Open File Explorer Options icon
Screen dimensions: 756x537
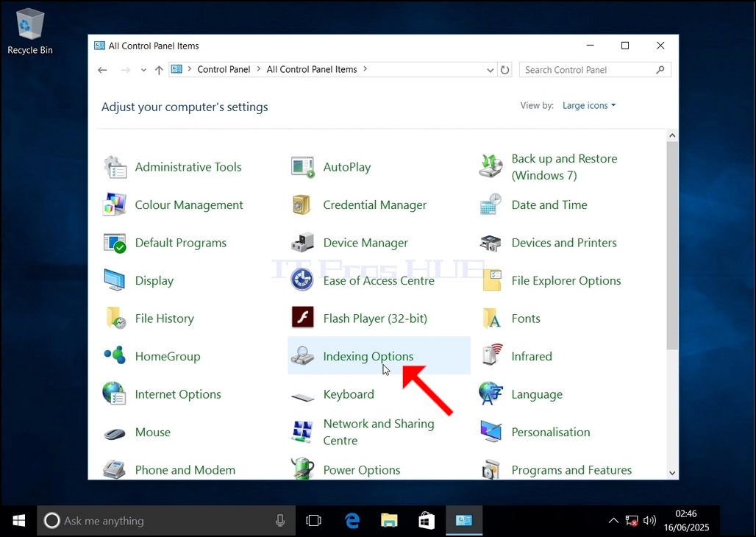(x=491, y=280)
